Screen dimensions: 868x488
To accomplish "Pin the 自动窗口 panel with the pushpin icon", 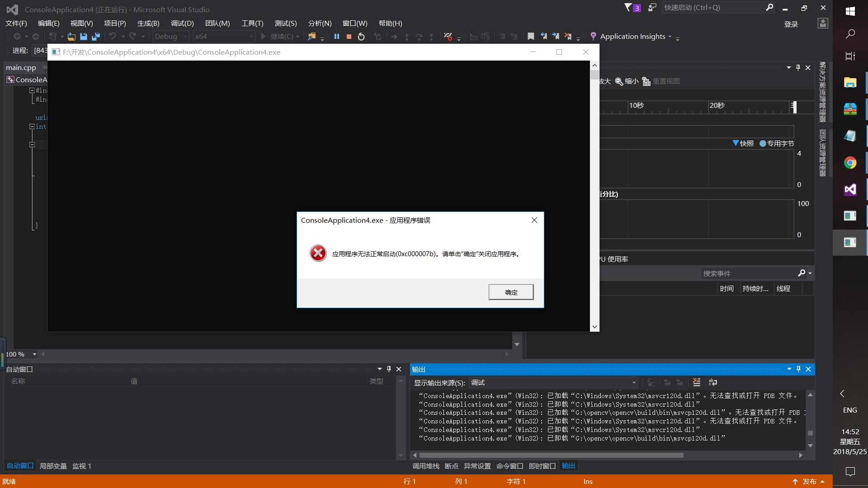I will [x=389, y=369].
